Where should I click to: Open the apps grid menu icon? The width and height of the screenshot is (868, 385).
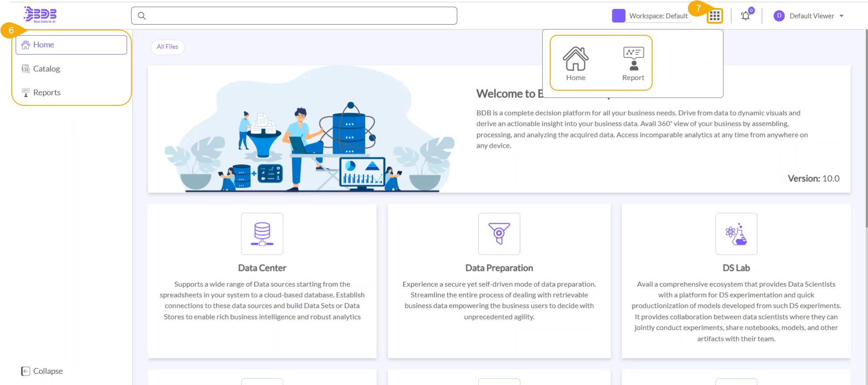[714, 16]
